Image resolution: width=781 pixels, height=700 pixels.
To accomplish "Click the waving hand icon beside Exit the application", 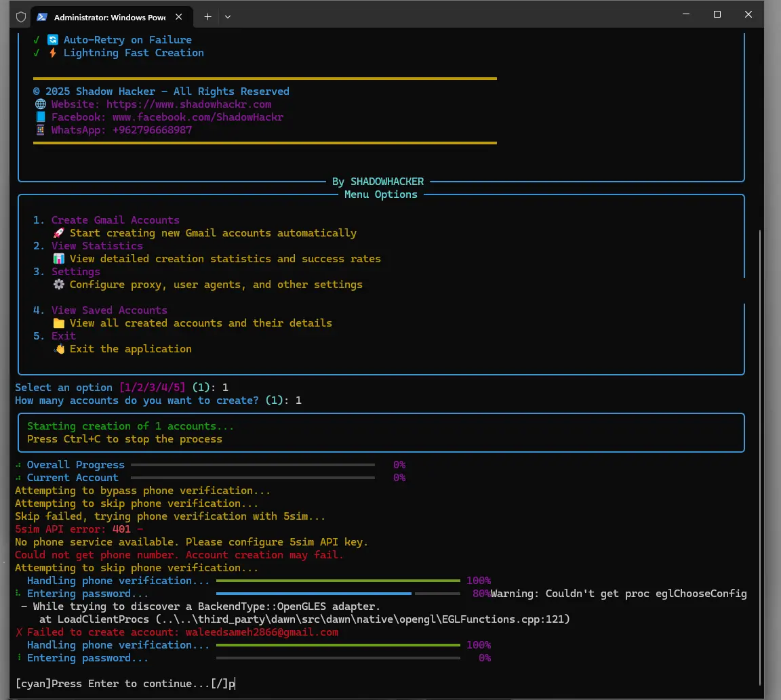I will 59,349.
